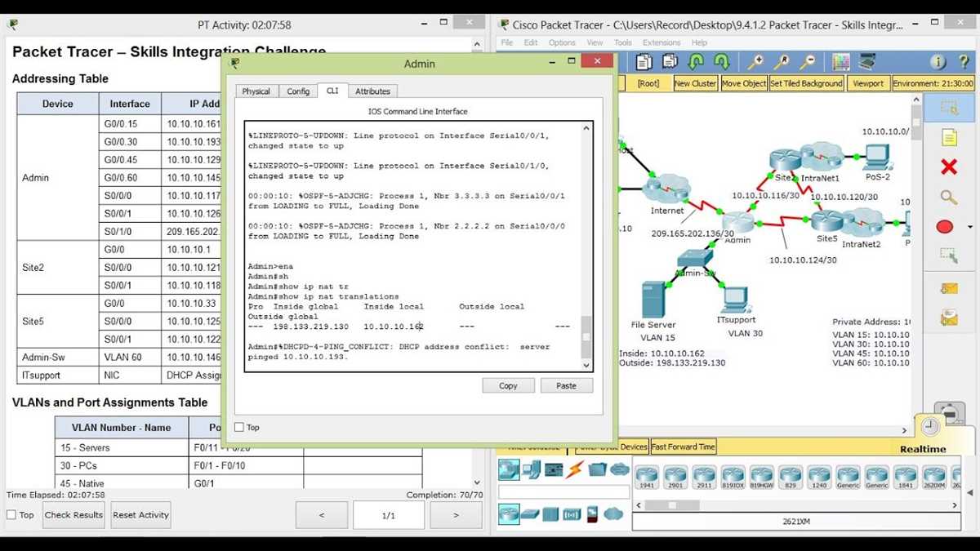The height and width of the screenshot is (551, 980).
Task: Select the red X Delete tool
Action: (x=948, y=167)
